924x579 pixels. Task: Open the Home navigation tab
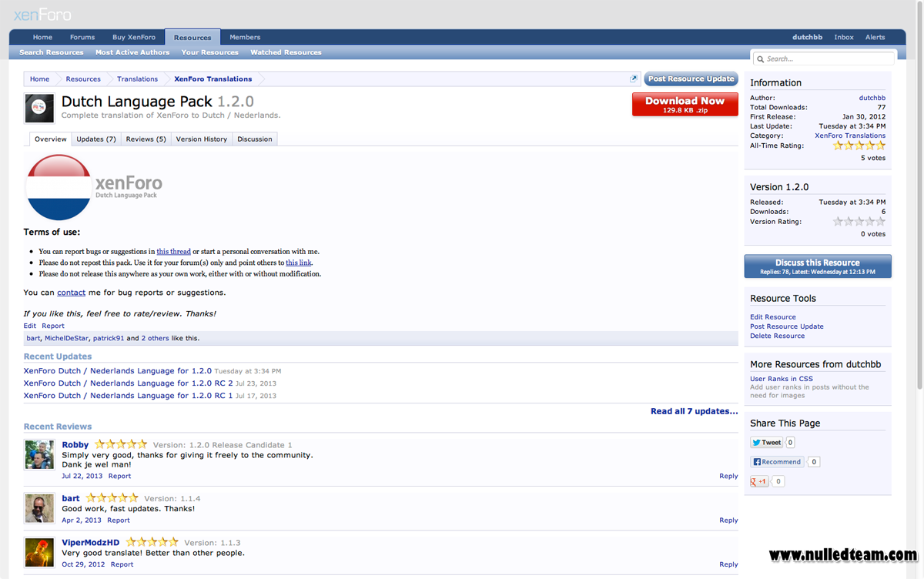[42, 37]
